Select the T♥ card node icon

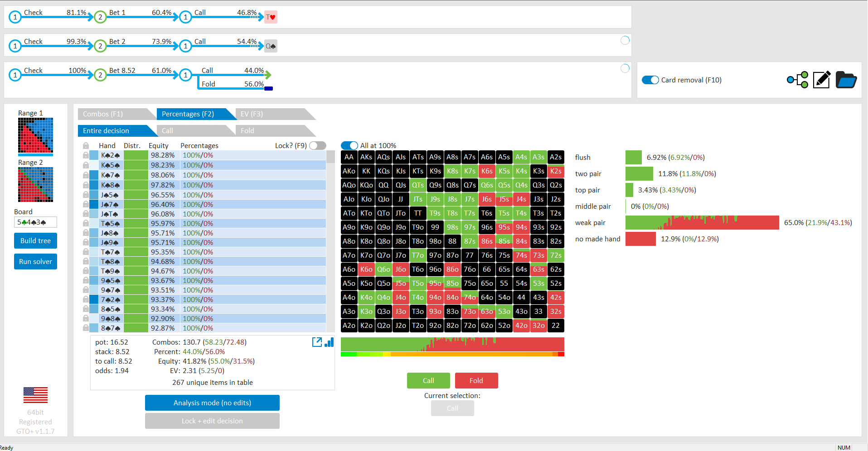tap(271, 17)
